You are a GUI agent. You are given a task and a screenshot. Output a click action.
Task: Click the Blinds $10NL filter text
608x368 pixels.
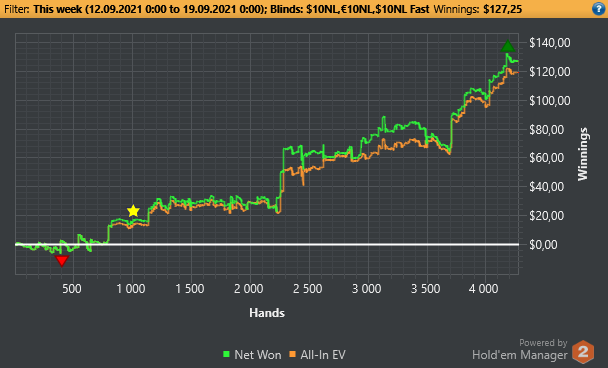pyautogui.click(x=350, y=9)
